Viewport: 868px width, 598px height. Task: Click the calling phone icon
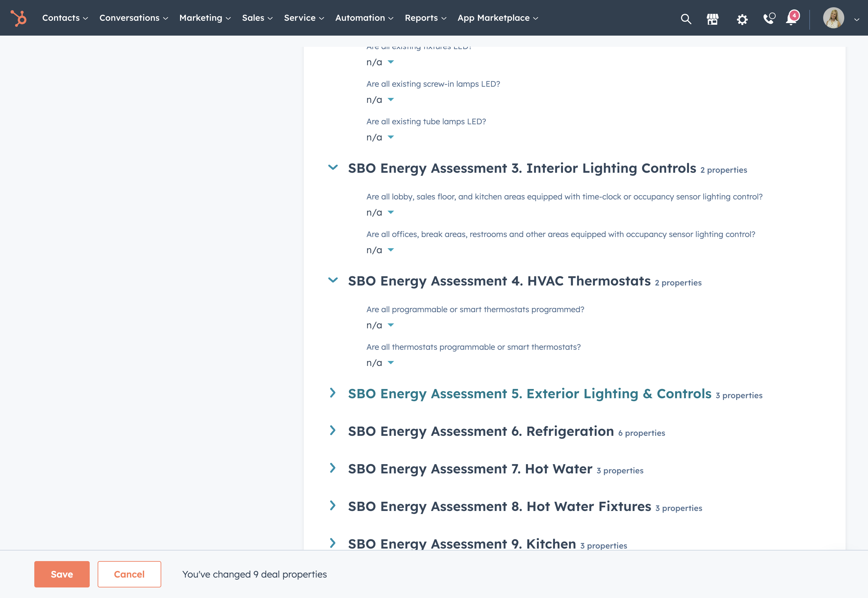click(x=769, y=18)
